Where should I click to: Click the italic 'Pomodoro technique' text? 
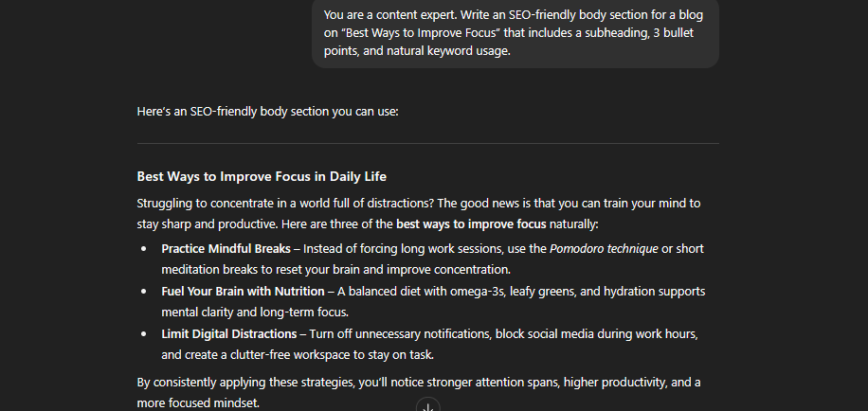click(x=604, y=249)
